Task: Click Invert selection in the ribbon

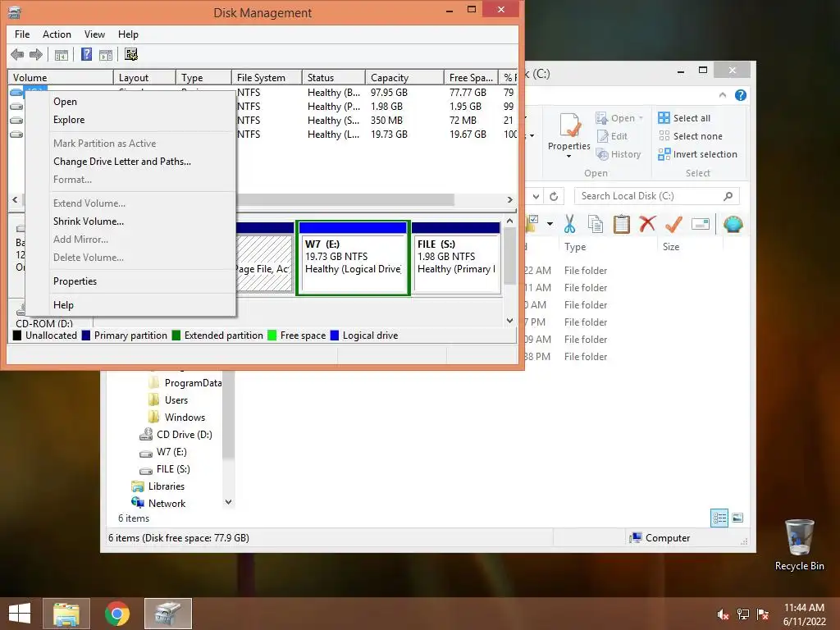Action: coord(697,154)
